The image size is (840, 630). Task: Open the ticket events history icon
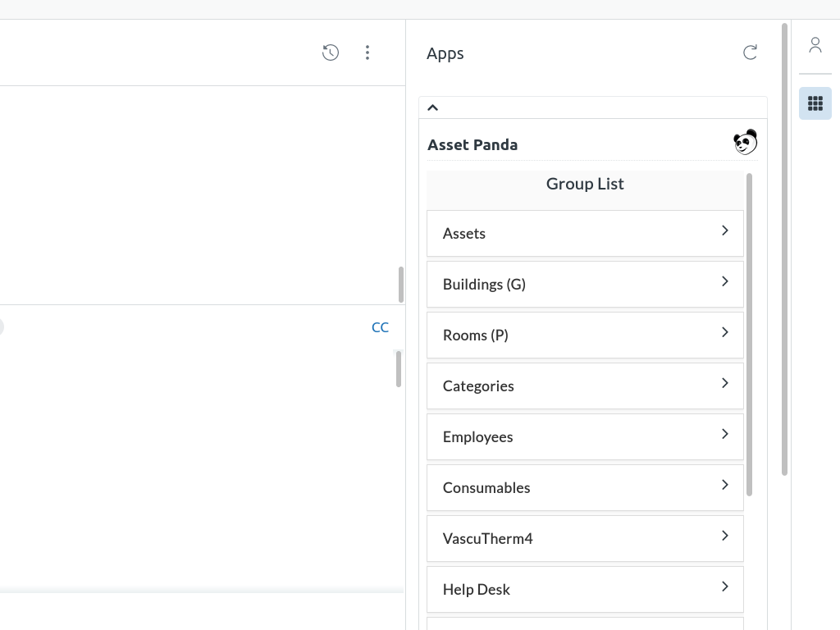click(331, 52)
